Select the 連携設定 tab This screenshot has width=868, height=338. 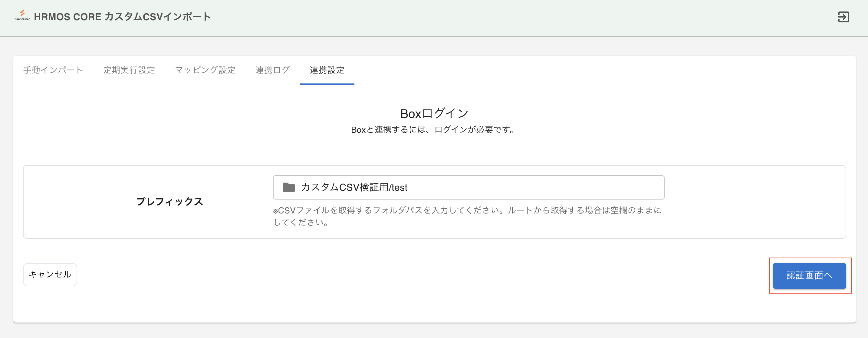pos(327,70)
